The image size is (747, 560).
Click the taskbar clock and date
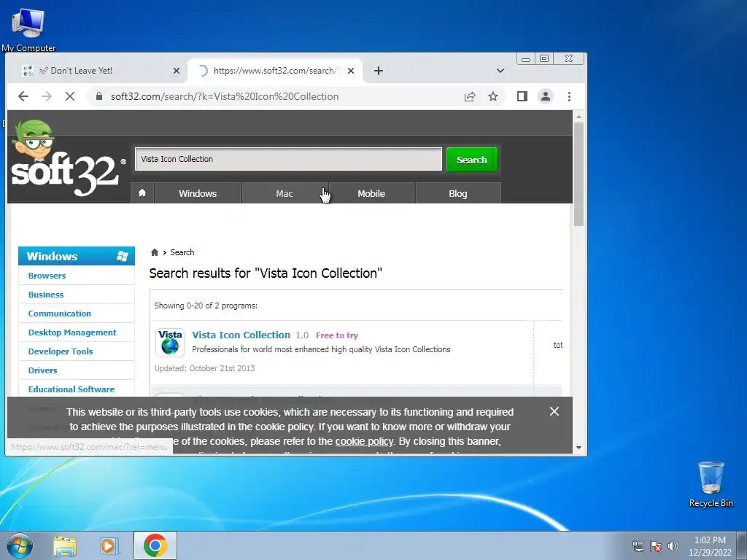pos(710,546)
